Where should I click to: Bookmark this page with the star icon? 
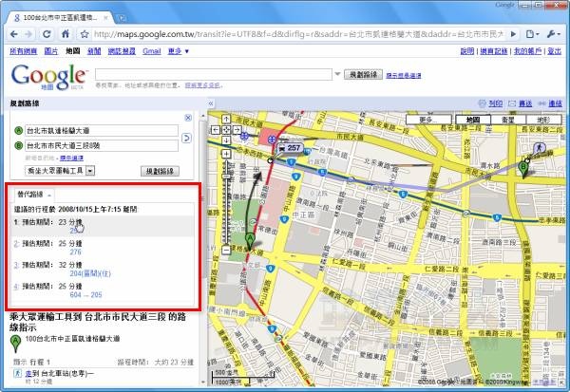[85, 34]
